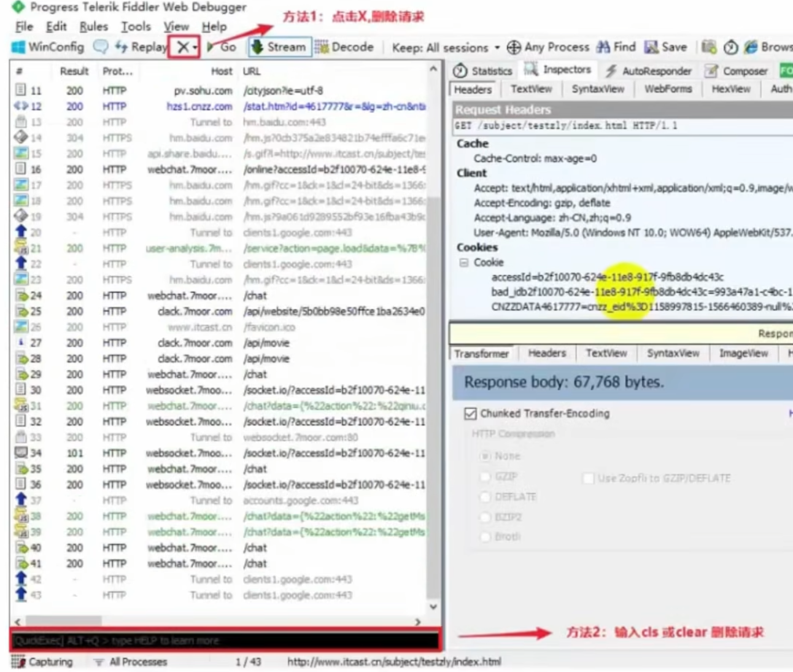Click the horizontal scrollbar right arrow
The image size is (793, 672).
pos(418,622)
